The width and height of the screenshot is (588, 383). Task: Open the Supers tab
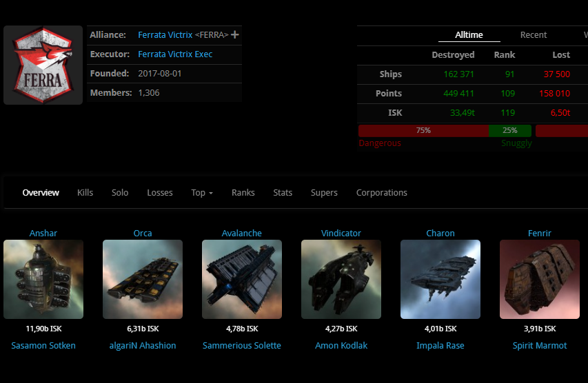pos(324,193)
